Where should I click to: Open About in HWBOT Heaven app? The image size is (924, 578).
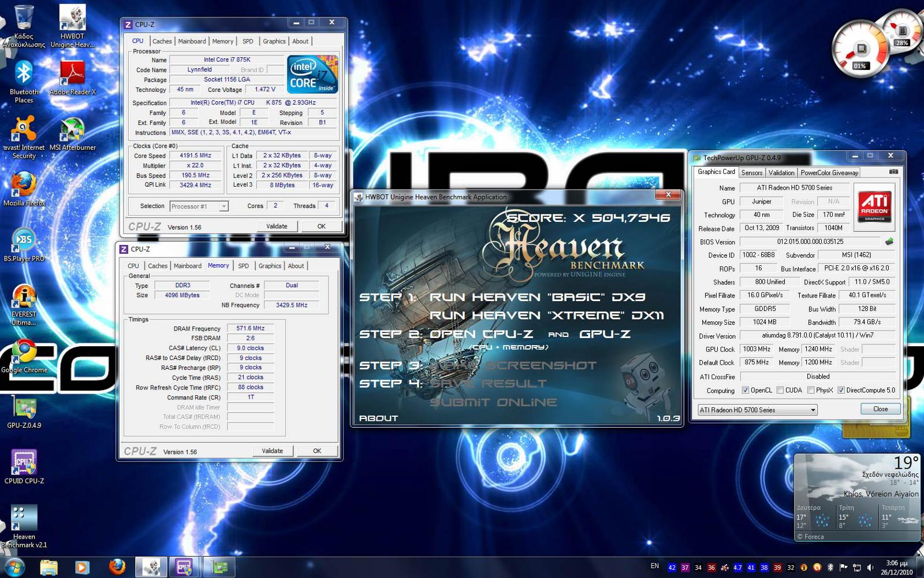click(x=378, y=418)
